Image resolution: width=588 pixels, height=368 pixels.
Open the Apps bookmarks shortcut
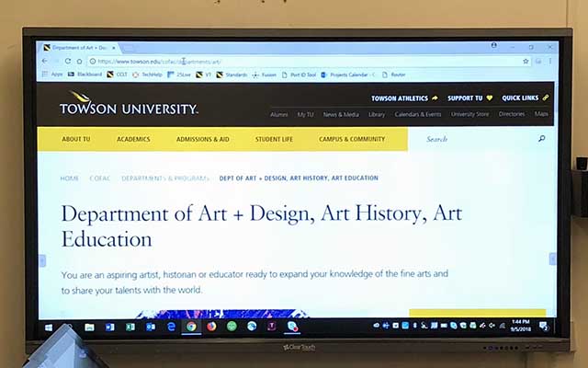point(52,75)
